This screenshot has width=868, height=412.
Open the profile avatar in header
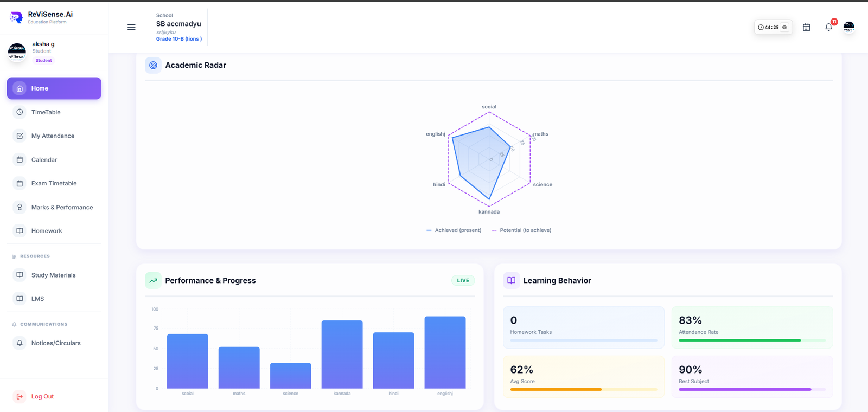[x=849, y=27]
